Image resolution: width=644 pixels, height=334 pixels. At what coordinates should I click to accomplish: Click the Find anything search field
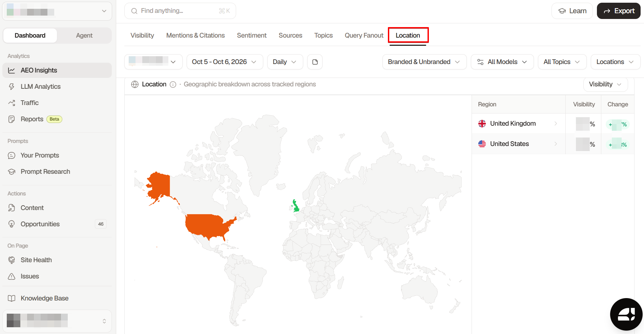point(180,11)
